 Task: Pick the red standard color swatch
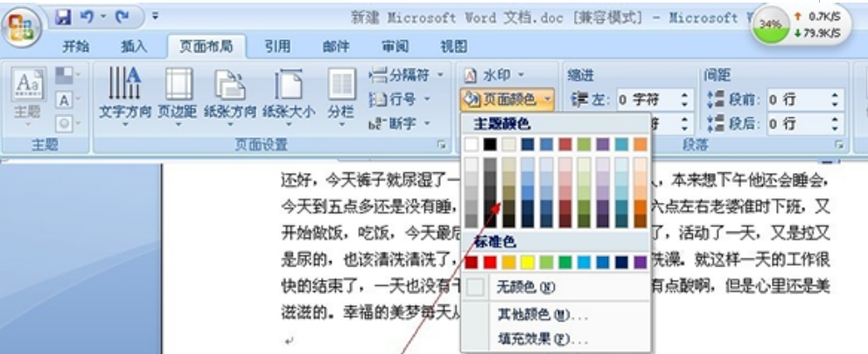pos(491,261)
